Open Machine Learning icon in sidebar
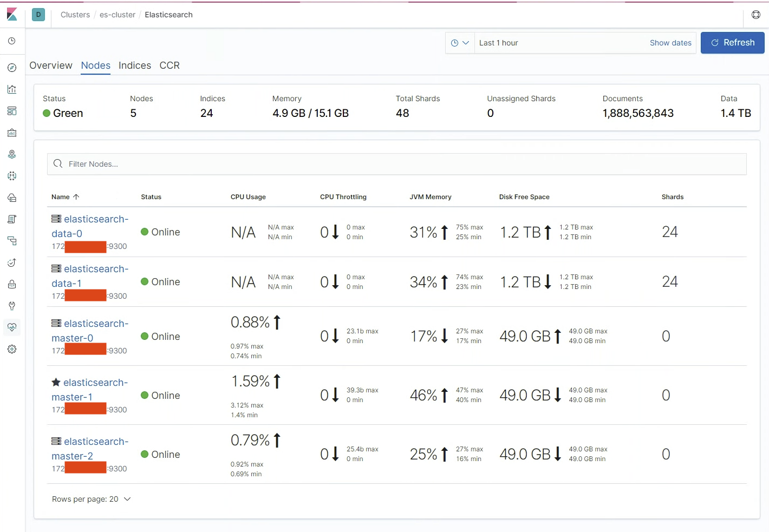The width and height of the screenshot is (769, 532). point(12,176)
